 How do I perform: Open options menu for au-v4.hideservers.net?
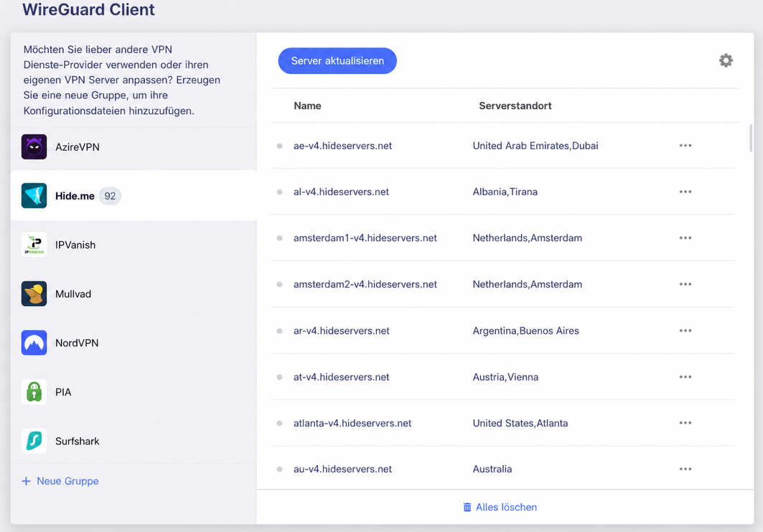click(685, 470)
